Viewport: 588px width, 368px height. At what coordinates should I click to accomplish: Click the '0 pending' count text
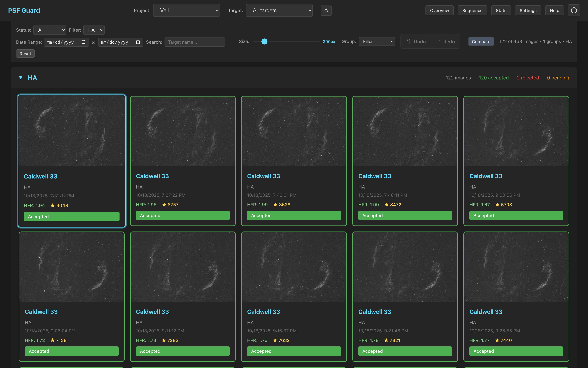pyautogui.click(x=558, y=78)
